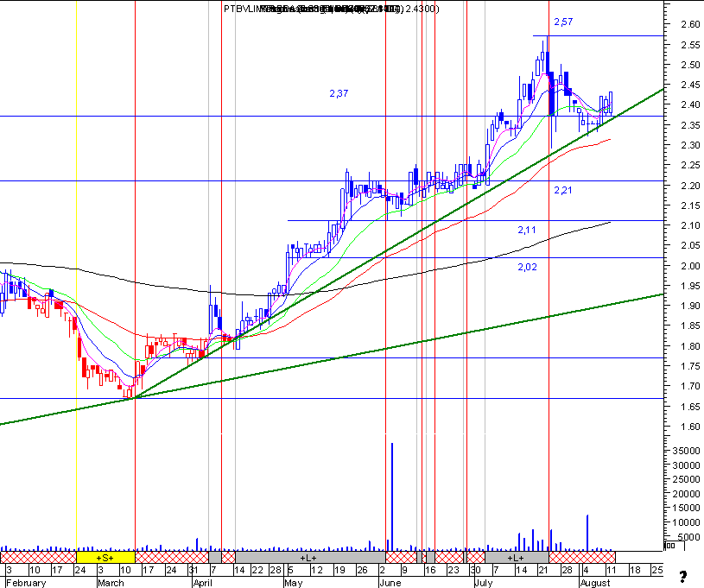Click the March month label
Viewport: 704px width, 588px height.
[111, 583]
